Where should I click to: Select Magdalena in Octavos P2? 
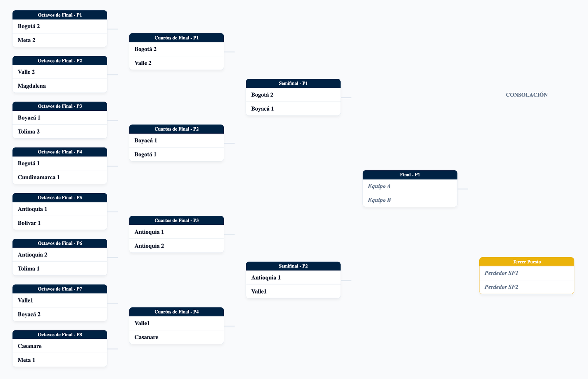coord(60,86)
